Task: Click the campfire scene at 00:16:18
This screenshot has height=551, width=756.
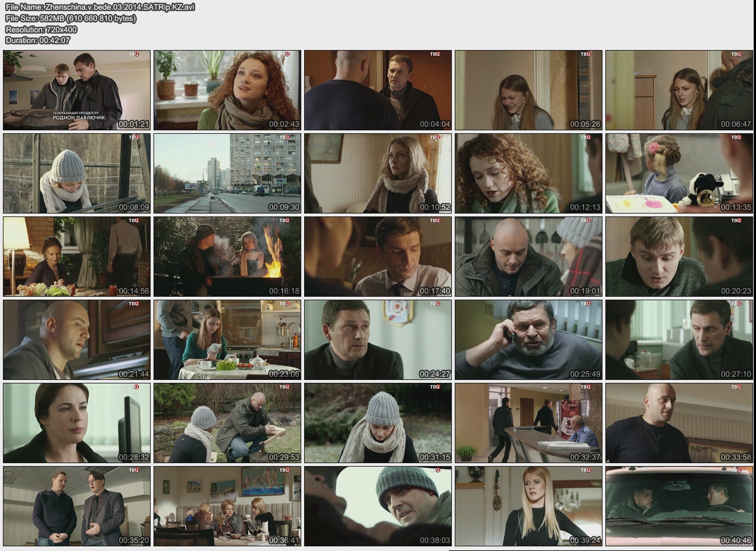Action: tap(227, 257)
